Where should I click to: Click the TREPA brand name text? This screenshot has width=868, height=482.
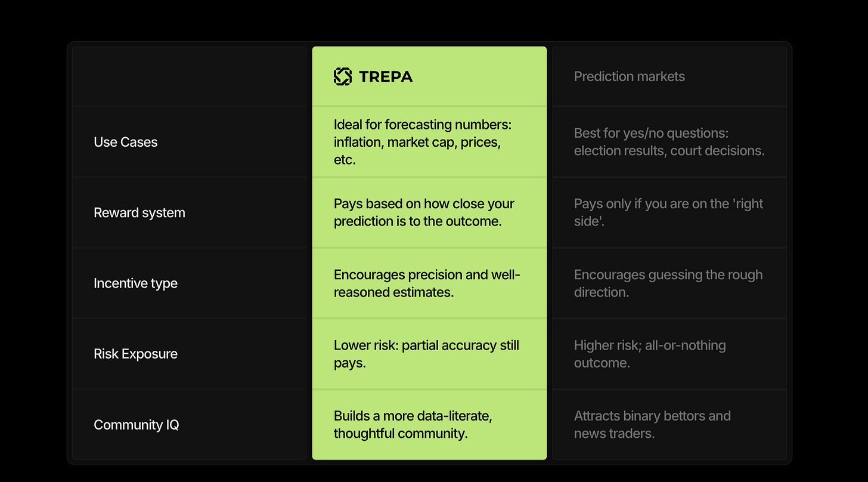click(386, 76)
